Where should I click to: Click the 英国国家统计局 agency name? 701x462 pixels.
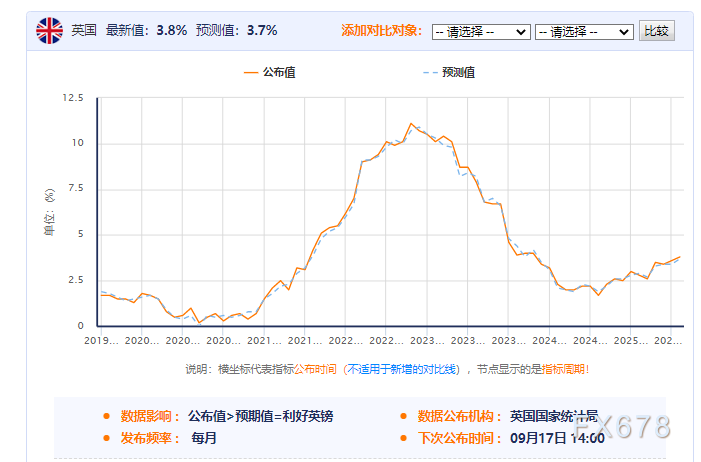(x=556, y=416)
